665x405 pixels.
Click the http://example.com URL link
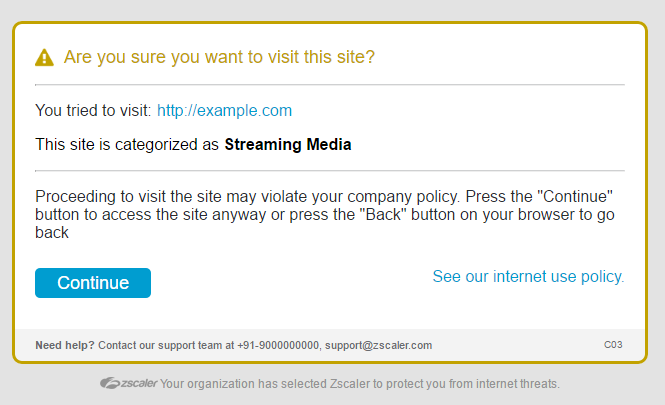(x=224, y=110)
